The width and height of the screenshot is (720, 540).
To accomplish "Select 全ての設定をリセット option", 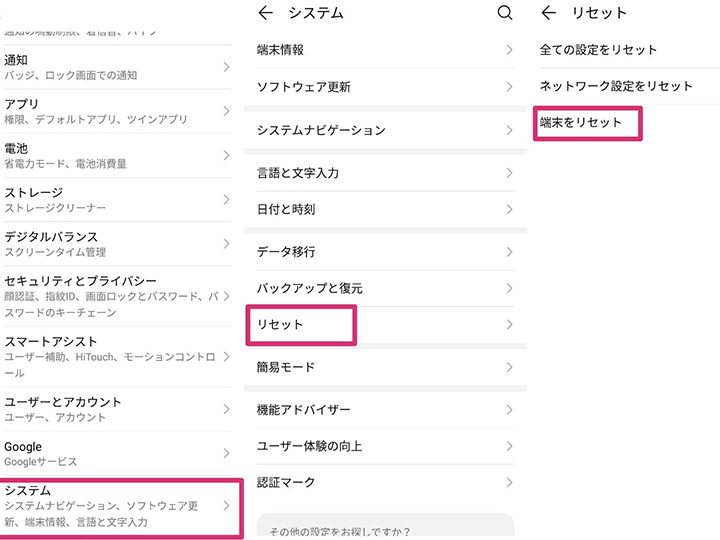I will (x=598, y=49).
